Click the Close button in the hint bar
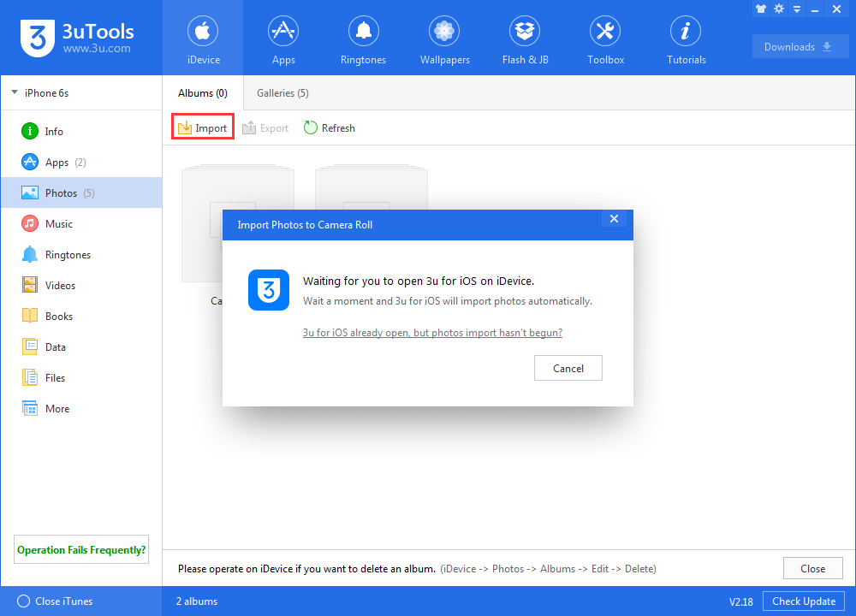856x616 pixels. (x=813, y=569)
